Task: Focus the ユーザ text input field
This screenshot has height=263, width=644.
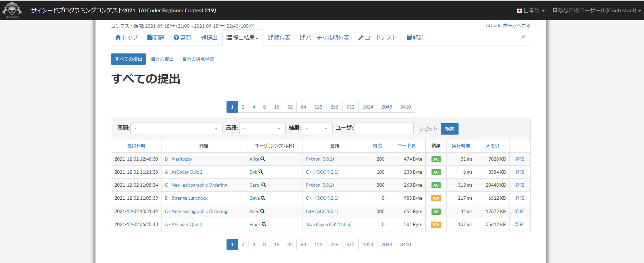Action: pos(384,128)
